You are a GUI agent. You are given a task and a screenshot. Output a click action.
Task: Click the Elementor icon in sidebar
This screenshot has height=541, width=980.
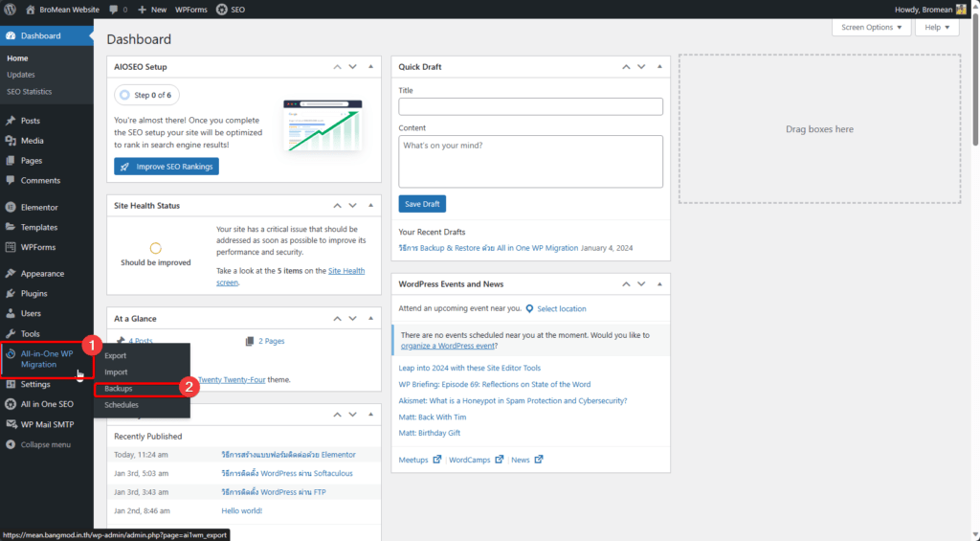pos(11,207)
